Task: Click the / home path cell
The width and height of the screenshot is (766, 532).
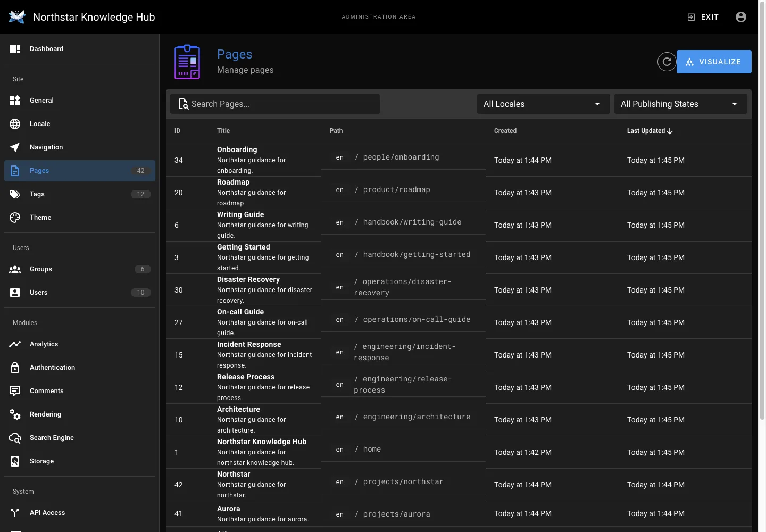Action: pyautogui.click(x=368, y=450)
